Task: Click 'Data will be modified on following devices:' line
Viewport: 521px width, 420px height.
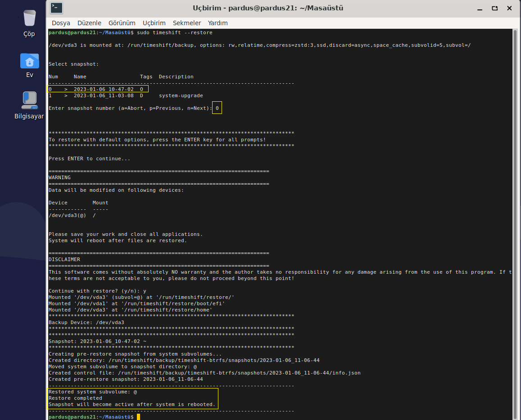Action: point(116,190)
